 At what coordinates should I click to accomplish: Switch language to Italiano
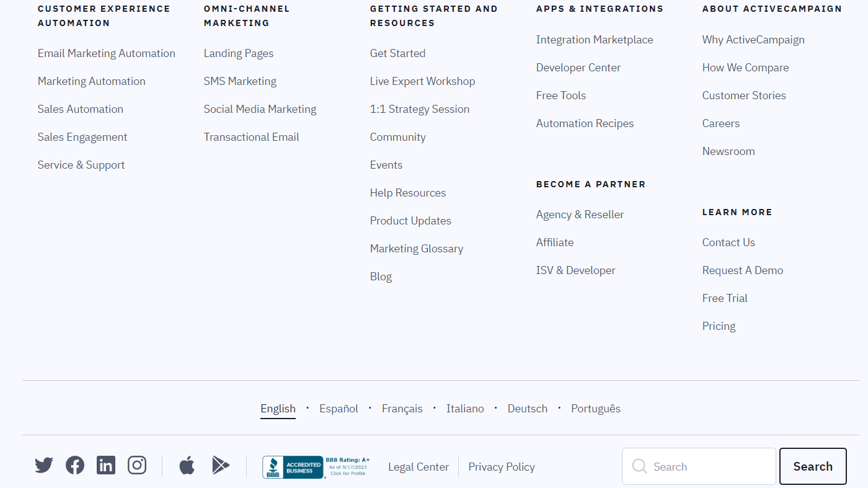tap(465, 409)
